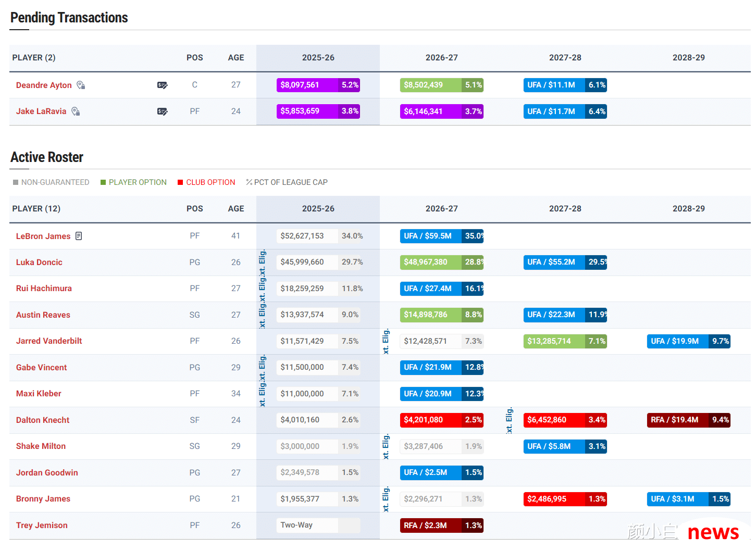
Task: Click Jake LaRavia's UFA / $11.7M badge
Action: point(565,111)
